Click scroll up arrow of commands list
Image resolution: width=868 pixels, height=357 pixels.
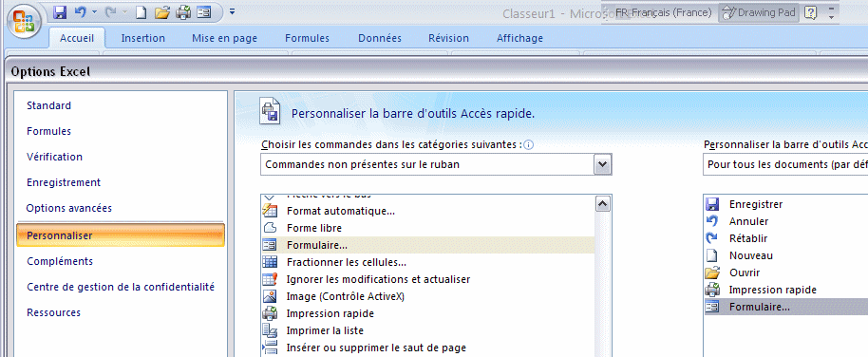pos(603,204)
